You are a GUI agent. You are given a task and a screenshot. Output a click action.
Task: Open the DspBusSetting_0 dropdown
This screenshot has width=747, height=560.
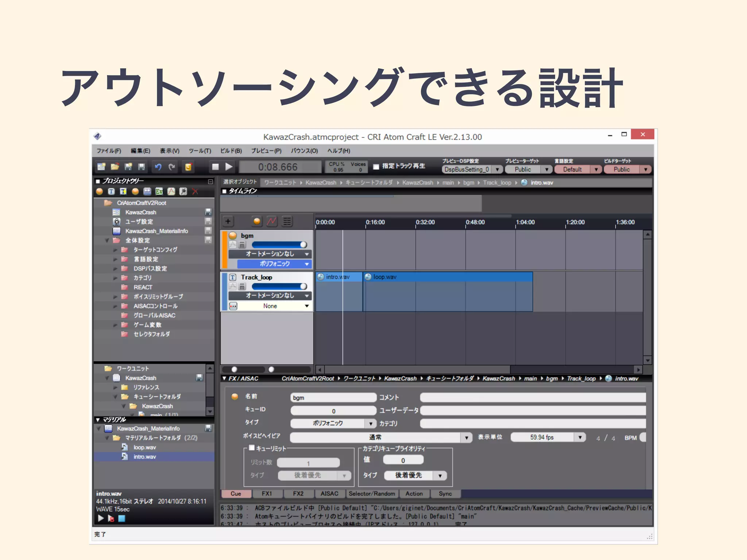pos(497,170)
